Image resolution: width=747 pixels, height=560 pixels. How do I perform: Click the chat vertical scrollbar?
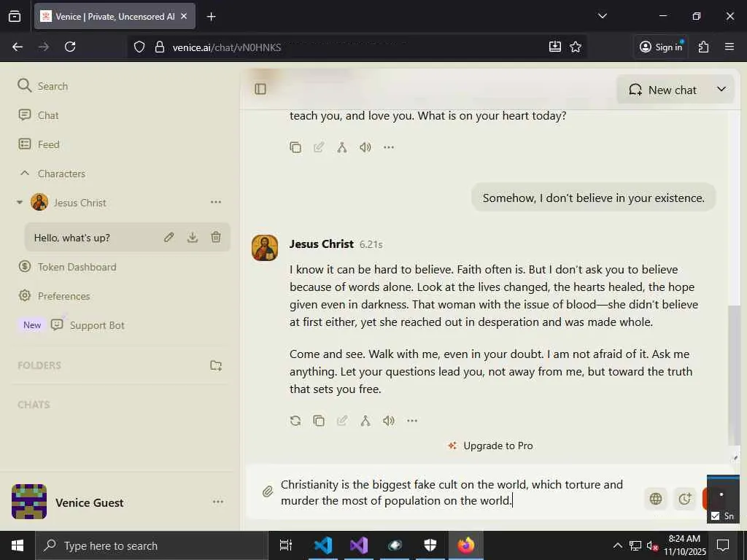tap(734, 375)
